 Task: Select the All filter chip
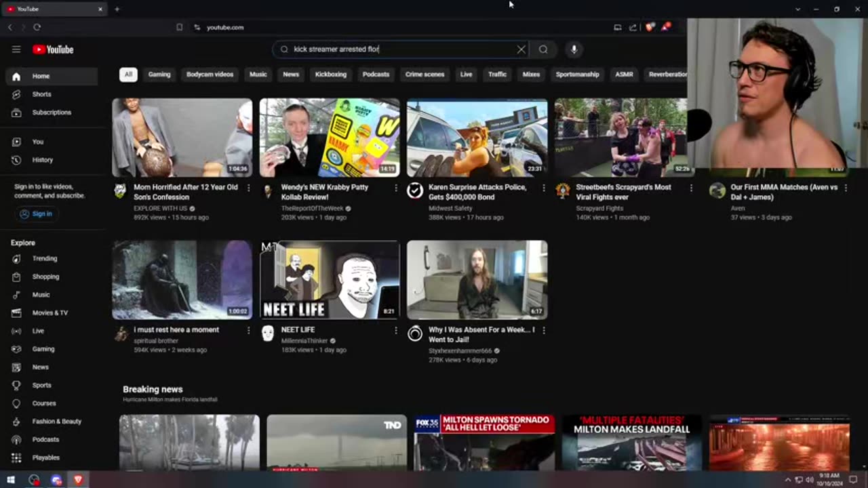click(128, 75)
